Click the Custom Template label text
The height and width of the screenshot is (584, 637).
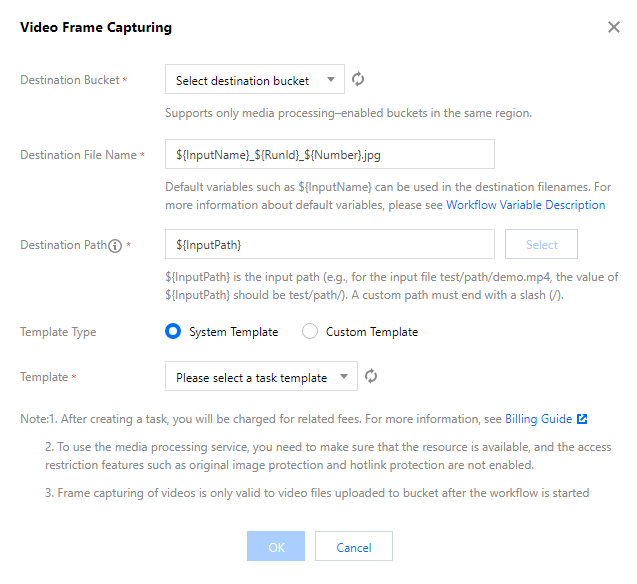tap(371, 331)
